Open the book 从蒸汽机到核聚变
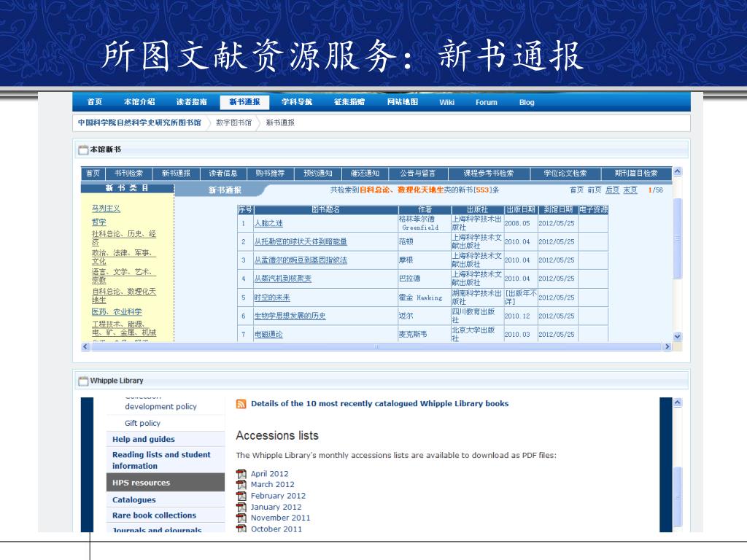 click(x=282, y=279)
